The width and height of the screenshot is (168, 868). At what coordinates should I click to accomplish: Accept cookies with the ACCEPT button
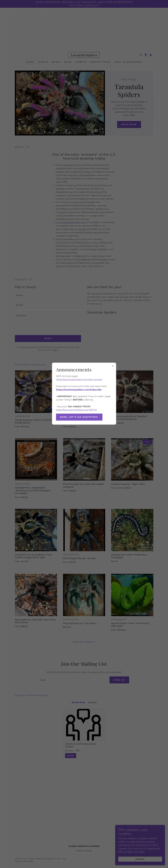pos(140,859)
